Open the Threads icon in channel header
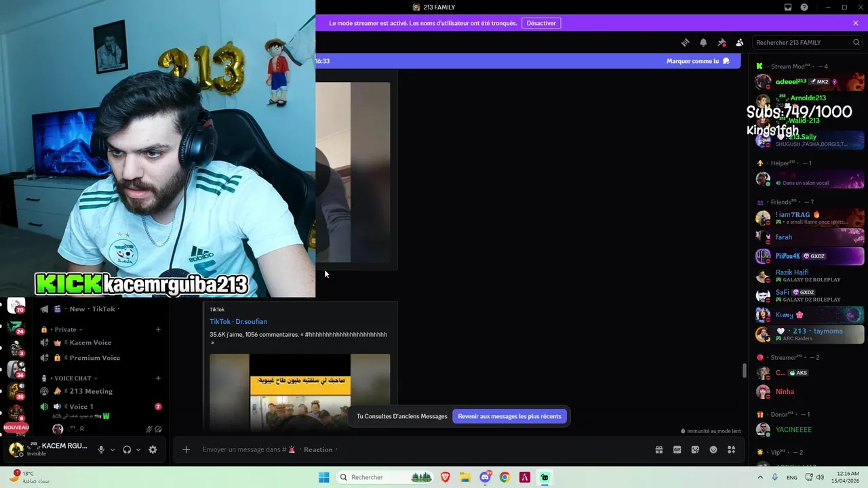 click(685, 42)
